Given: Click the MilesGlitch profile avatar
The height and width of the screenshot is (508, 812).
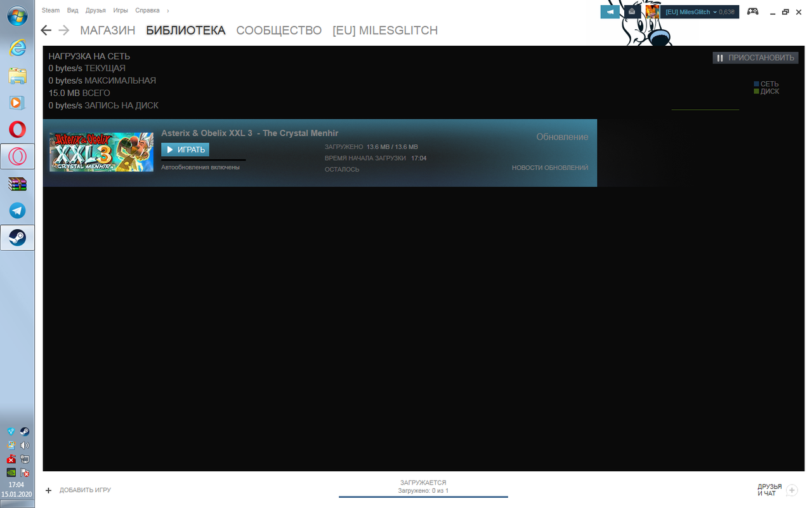Looking at the screenshot, I should point(653,11).
